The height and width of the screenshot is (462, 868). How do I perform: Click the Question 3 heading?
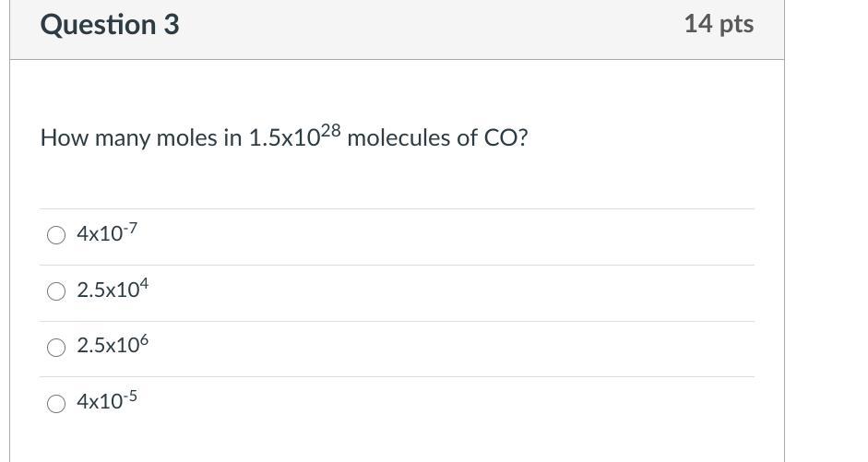coord(109,25)
